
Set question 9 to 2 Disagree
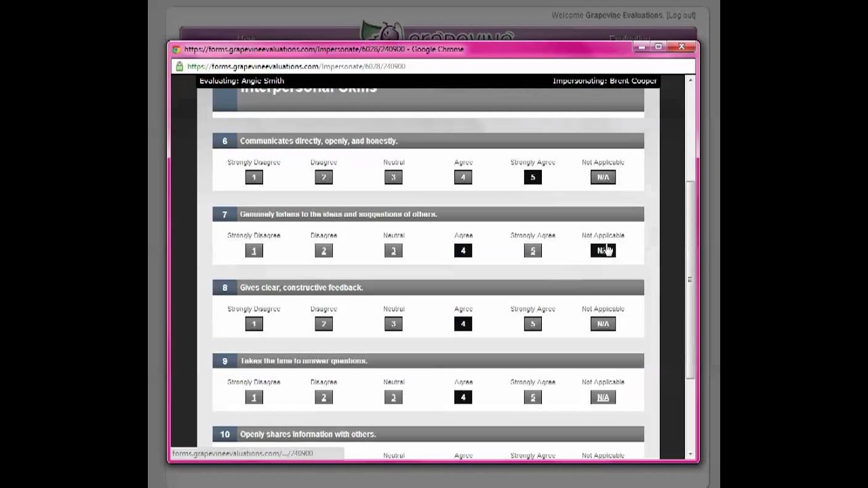(x=323, y=397)
